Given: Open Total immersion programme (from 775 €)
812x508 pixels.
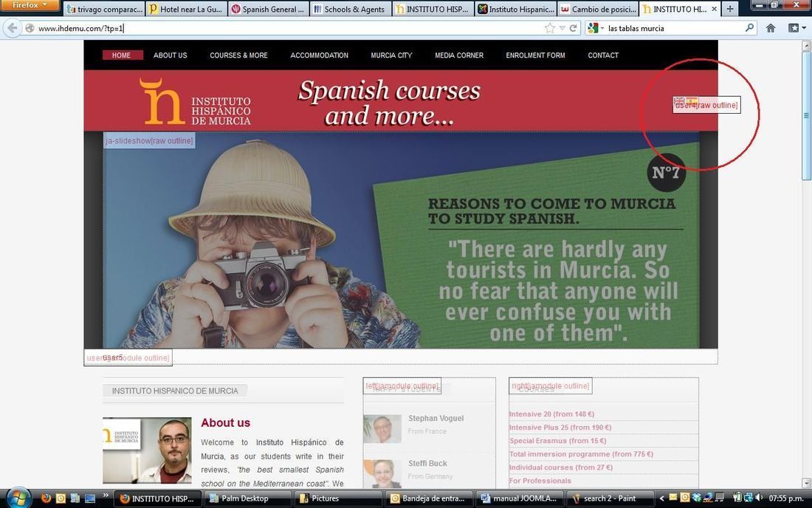Looking at the screenshot, I should click(x=581, y=454).
